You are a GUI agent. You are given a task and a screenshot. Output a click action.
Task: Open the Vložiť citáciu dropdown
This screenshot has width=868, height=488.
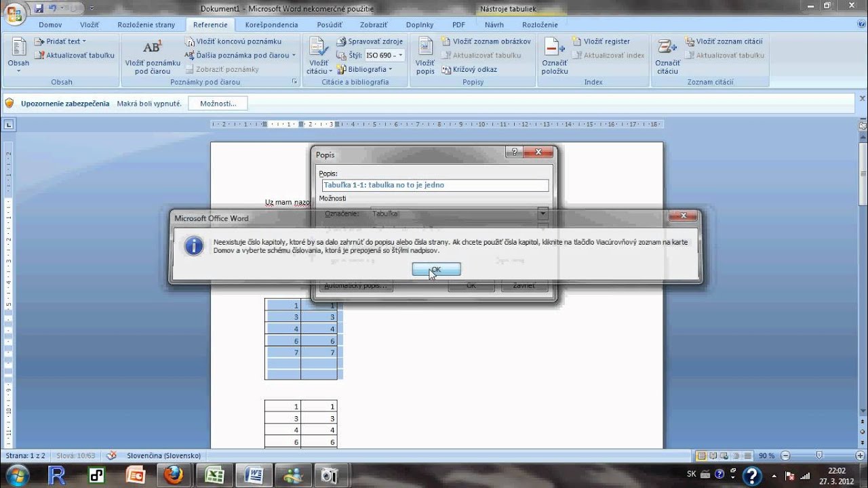319,56
